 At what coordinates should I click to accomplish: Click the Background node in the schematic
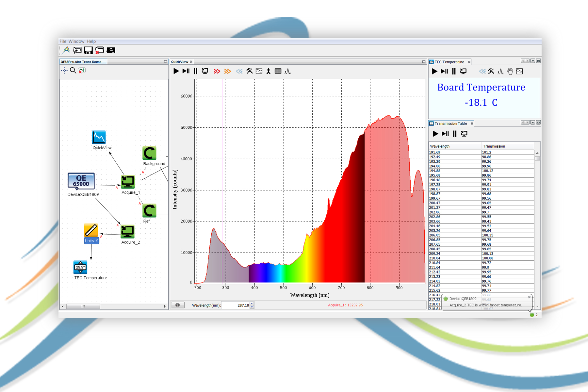(x=149, y=153)
